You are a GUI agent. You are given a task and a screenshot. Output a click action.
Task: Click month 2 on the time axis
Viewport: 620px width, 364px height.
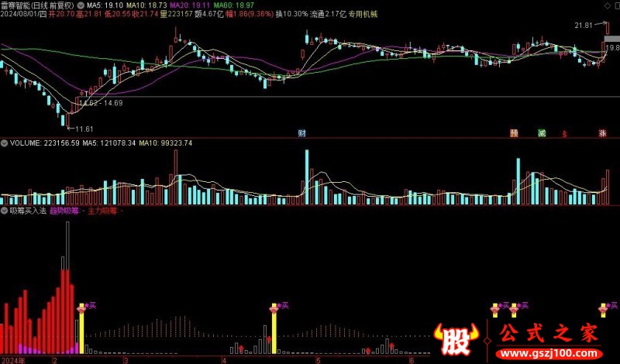click(x=54, y=360)
